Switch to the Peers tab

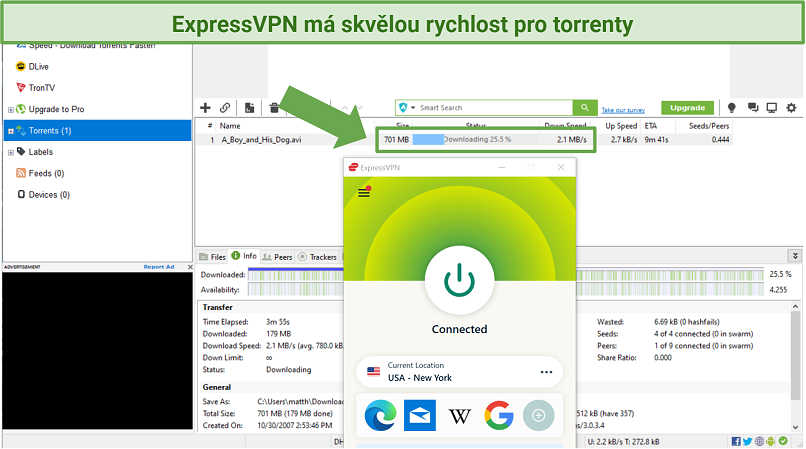point(277,257)
